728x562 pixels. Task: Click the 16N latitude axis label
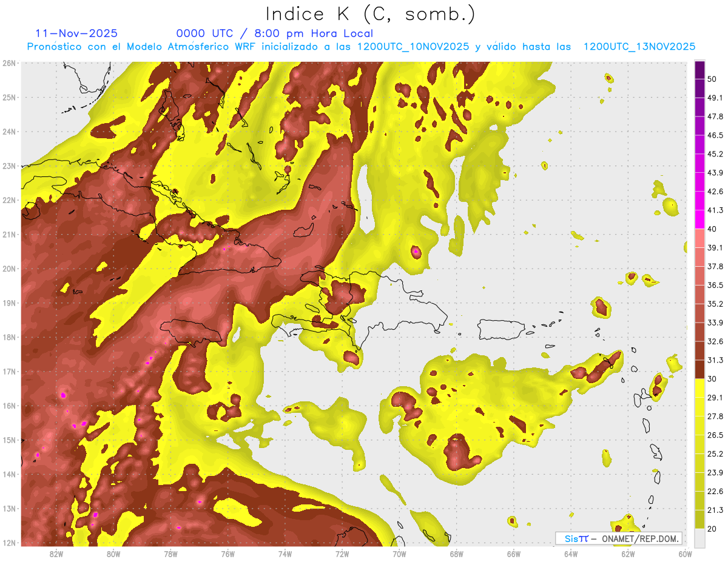click(9, 406)
